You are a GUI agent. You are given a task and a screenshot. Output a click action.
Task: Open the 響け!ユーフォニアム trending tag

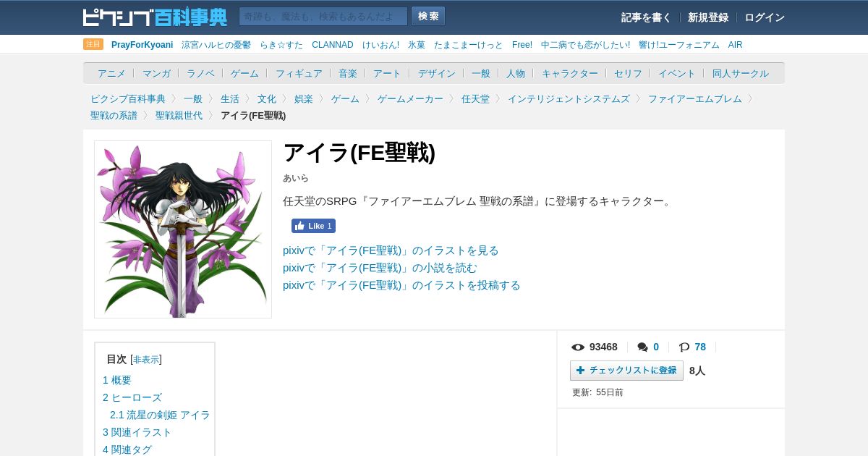pyautogui.click(x=679, y=45)
